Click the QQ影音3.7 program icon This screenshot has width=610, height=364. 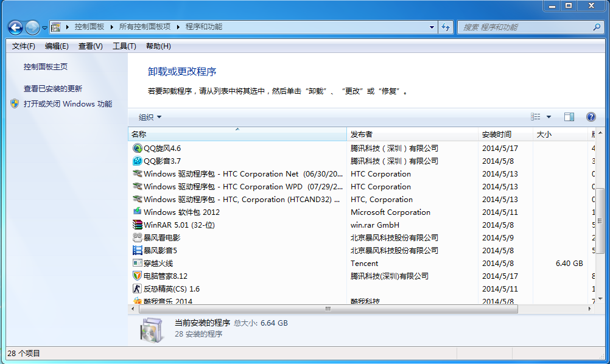137,161
